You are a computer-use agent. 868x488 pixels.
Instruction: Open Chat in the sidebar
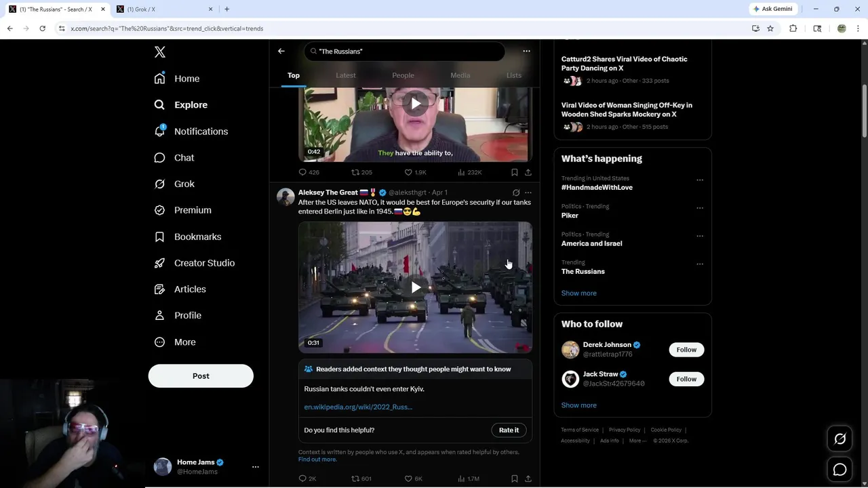[x=174, y=157]
